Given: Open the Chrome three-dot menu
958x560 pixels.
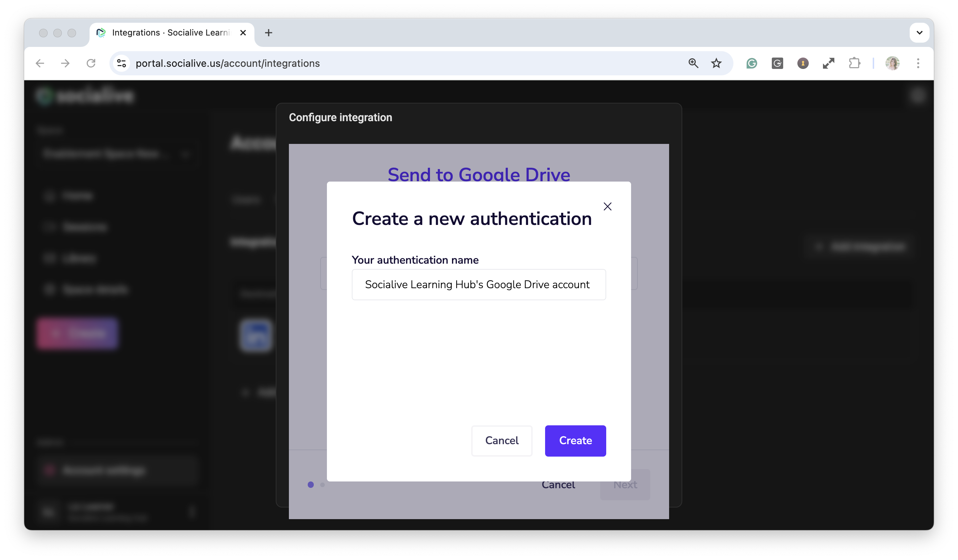Looking at the screenshot, I should [x=918, y=63].
